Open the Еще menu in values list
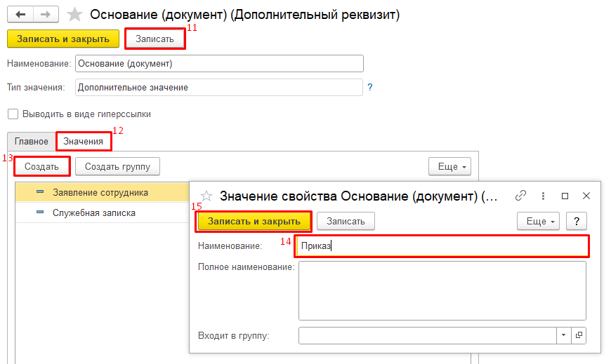The image size is (611, 364). click(x=449, y=167)
